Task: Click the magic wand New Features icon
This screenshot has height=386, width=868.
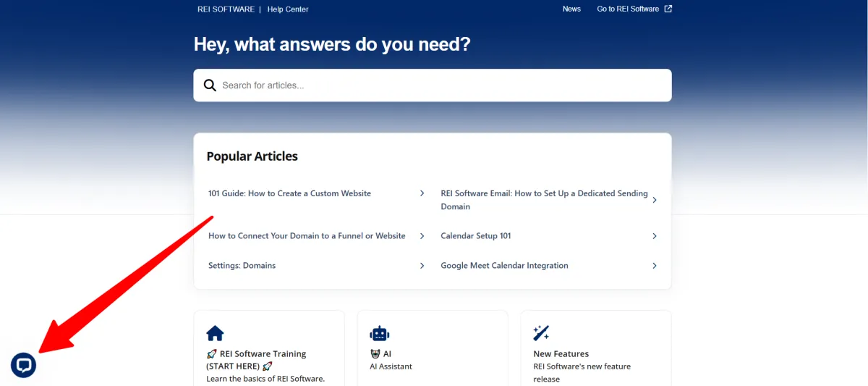Action: (541, 333)
